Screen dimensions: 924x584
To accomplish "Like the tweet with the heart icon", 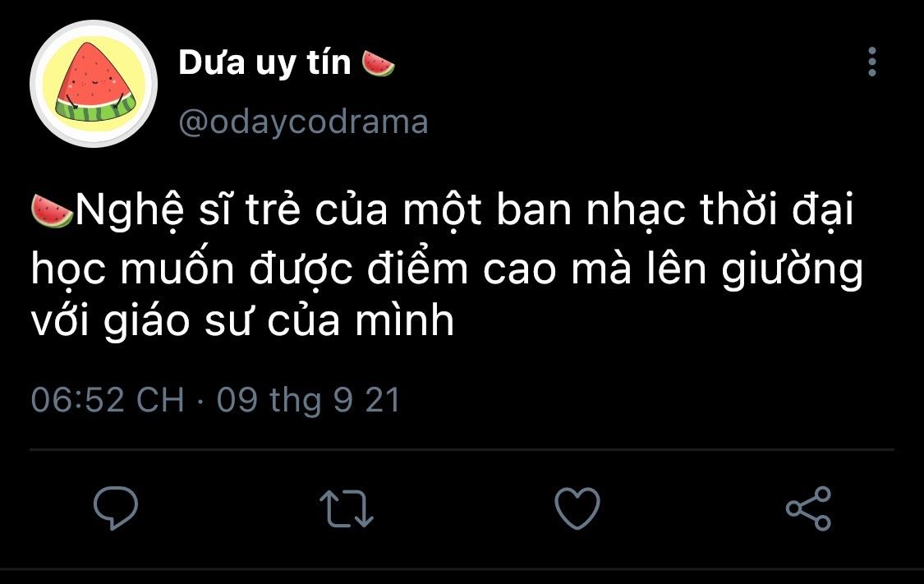I will click(577, 508).
